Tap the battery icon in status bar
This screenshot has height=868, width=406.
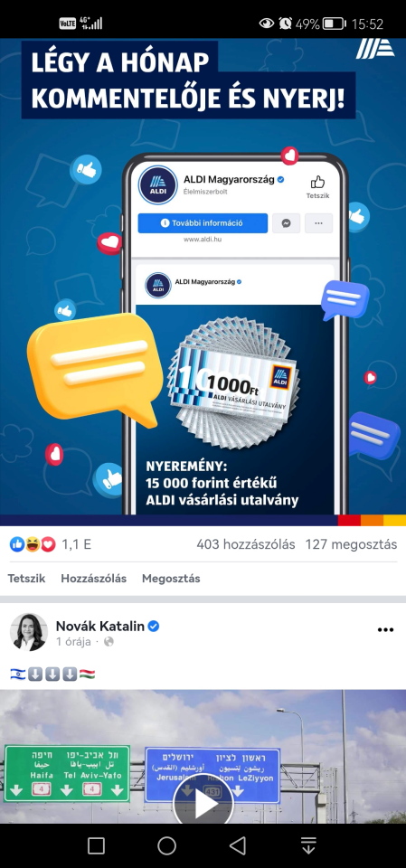pos(335,24)
